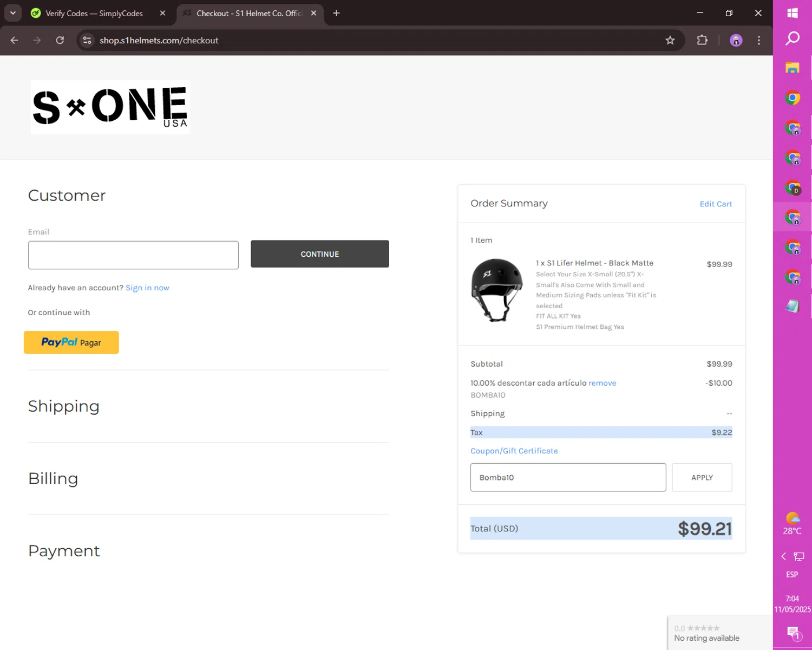Select the Checkout - S1 Helmet Co. tab

pos(249,13)
